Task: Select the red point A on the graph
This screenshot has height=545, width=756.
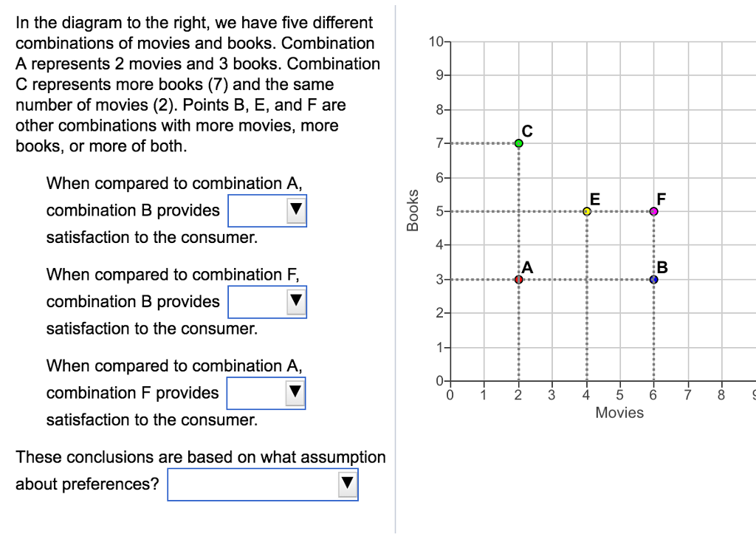Action: click(518, 278)
